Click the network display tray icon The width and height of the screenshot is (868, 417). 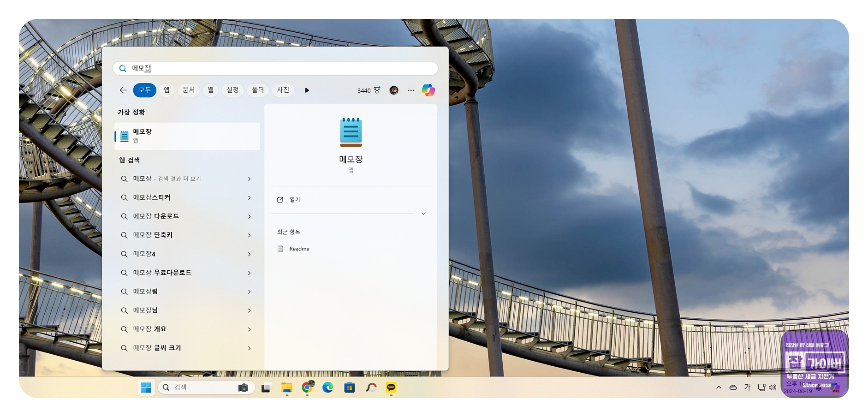point(761,387)
